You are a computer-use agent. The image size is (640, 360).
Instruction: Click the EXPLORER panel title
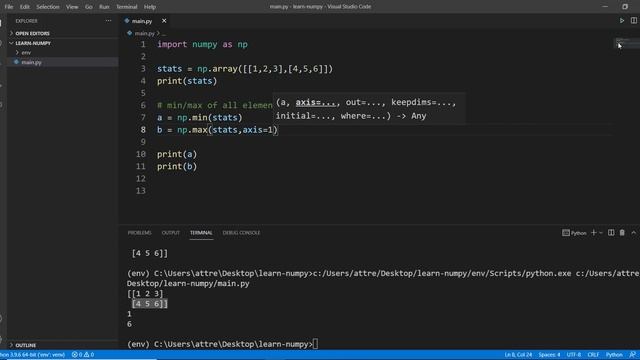26,21
